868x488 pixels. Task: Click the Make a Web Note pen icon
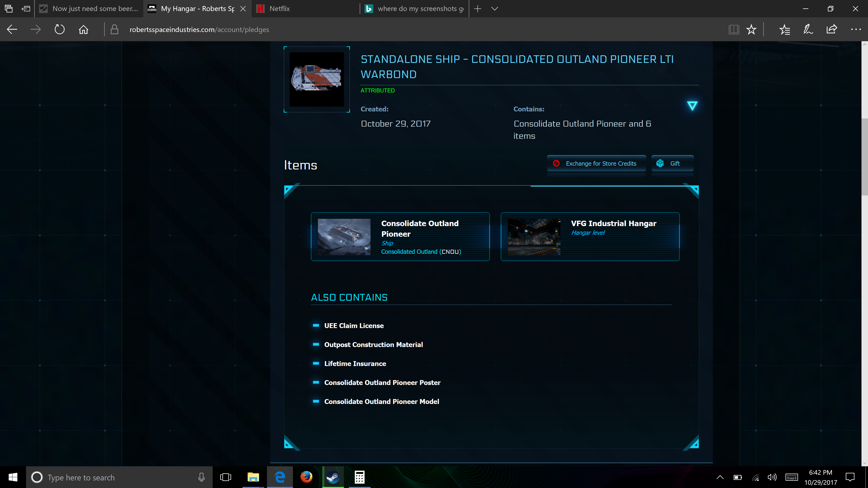tap(808, 30)
